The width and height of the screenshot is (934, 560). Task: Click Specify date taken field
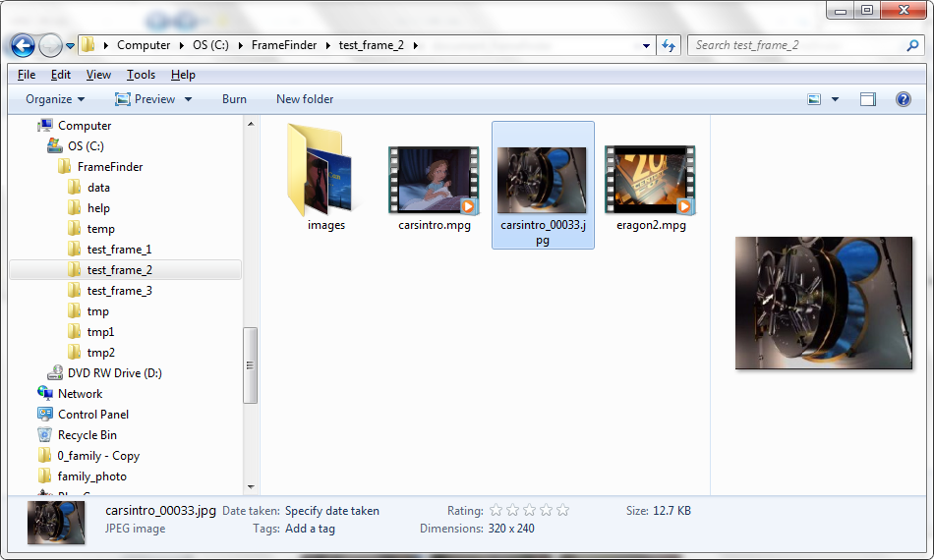click(331, 511)
